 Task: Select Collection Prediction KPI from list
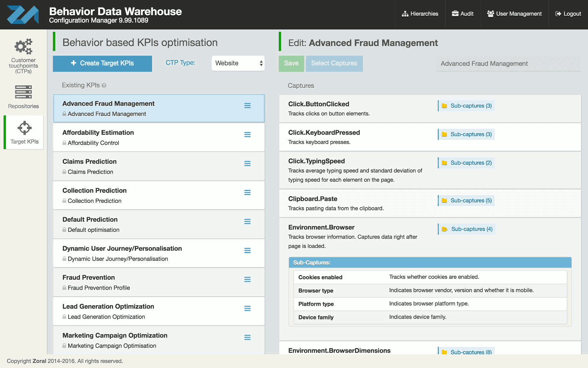(x=149, y=195)
